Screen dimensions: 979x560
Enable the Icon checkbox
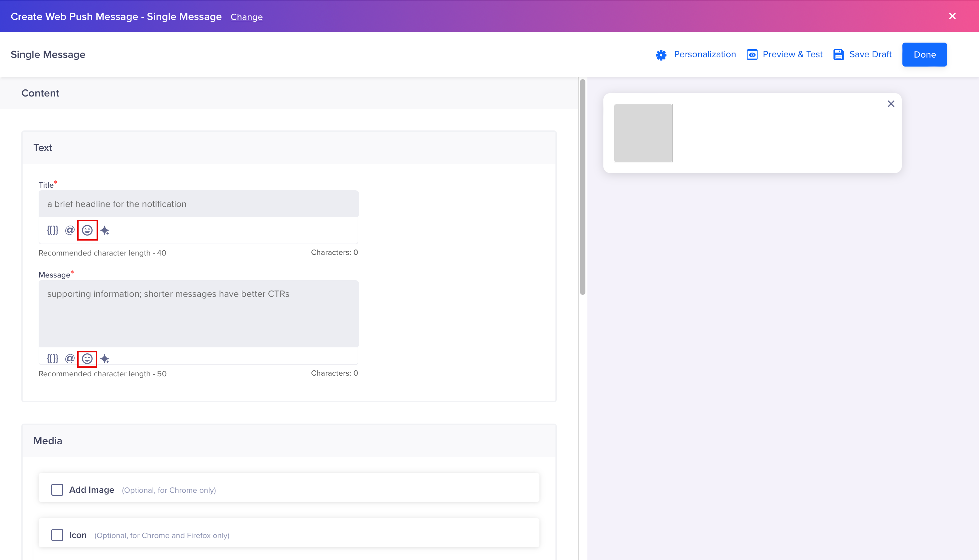(x=57, y=535)
